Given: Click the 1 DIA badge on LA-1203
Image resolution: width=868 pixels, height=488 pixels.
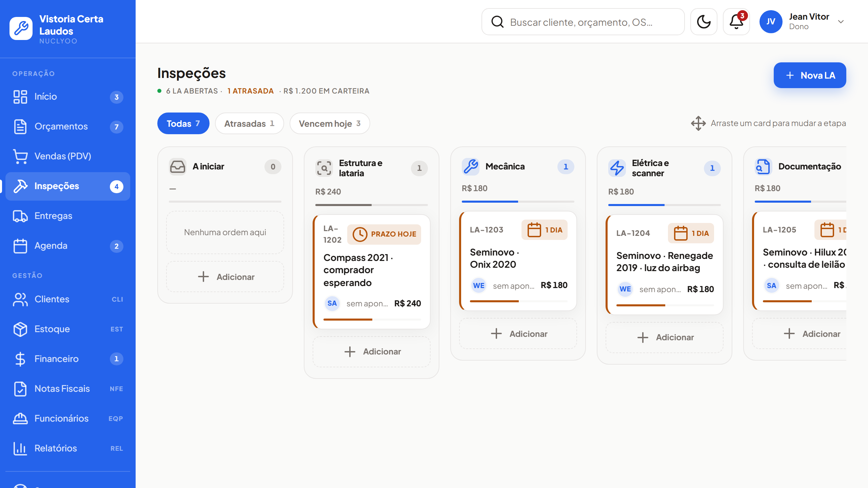Looking at the screenshot, I should pos(545,230).
